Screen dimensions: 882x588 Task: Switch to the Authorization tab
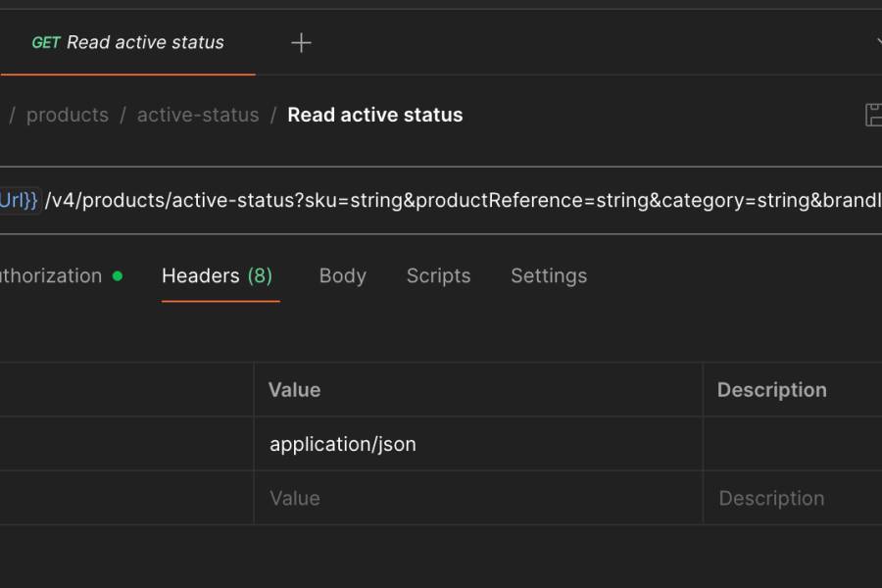coord(51,275)
